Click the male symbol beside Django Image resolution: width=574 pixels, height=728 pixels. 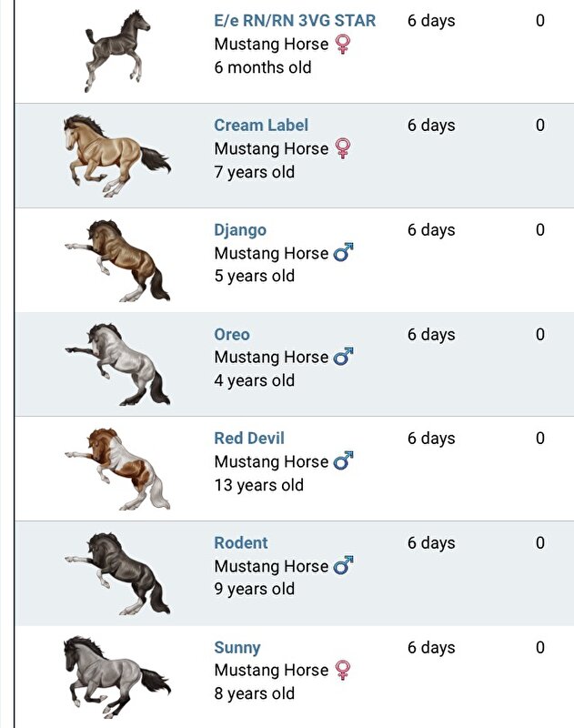343,252
